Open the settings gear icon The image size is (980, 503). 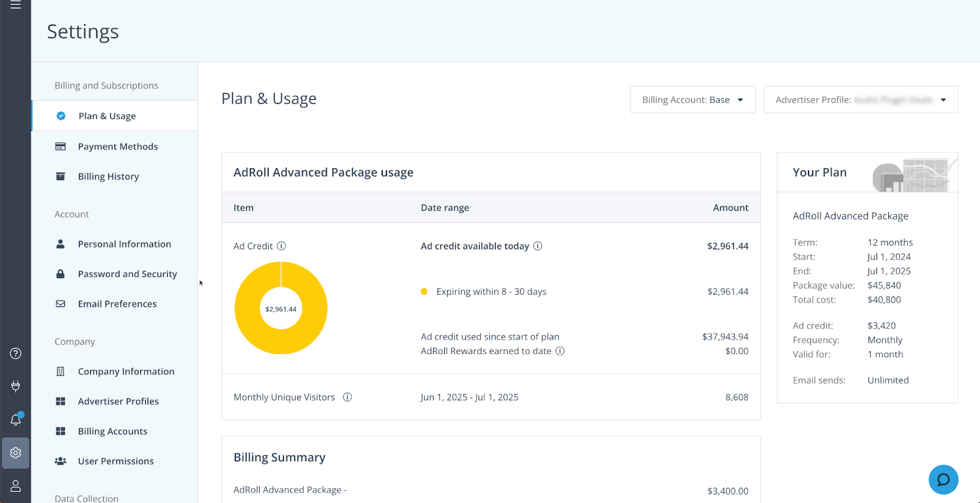(x=16, y=453)
